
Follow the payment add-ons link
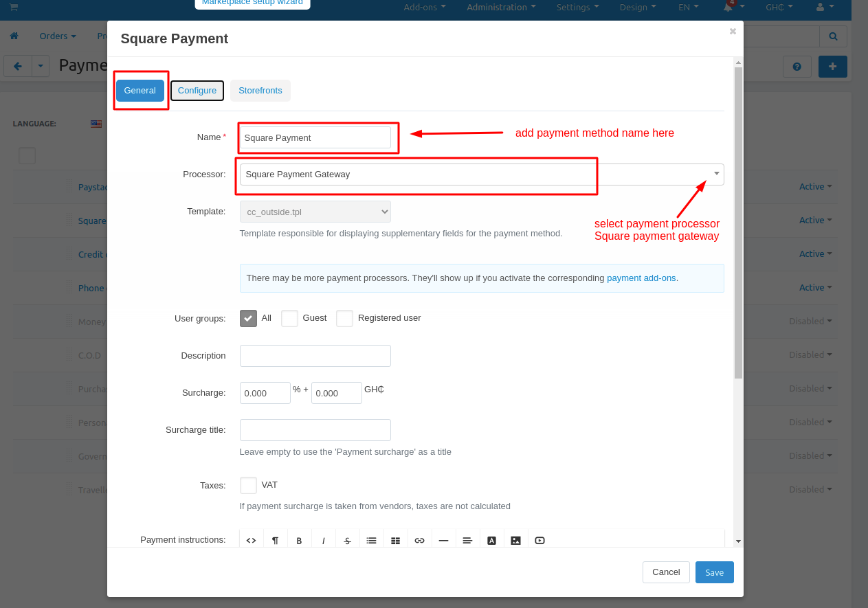641,278
